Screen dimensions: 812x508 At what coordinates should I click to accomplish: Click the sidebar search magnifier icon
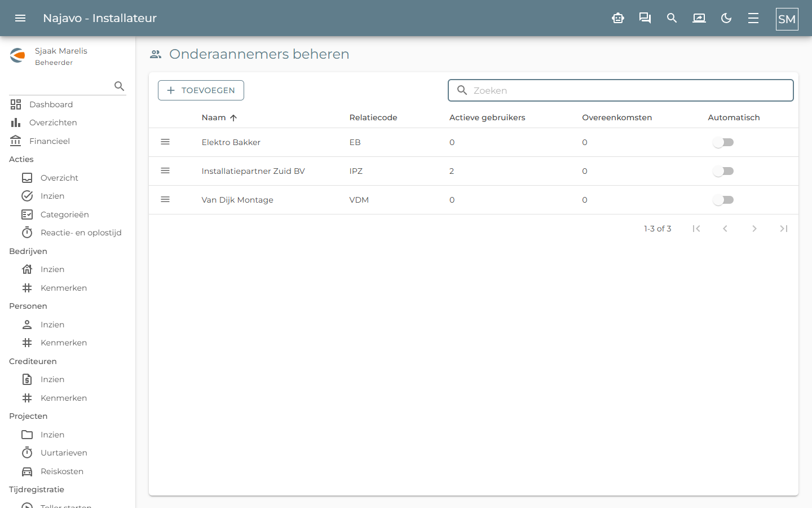click(119, 86)
